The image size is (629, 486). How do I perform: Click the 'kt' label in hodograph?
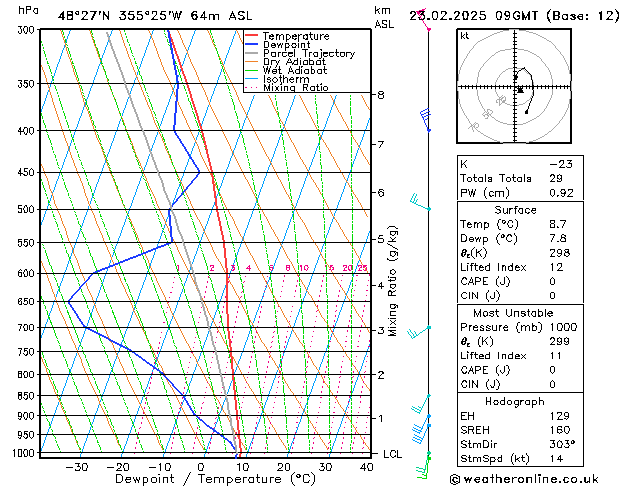pyautogui.click(x=465, y=35)
